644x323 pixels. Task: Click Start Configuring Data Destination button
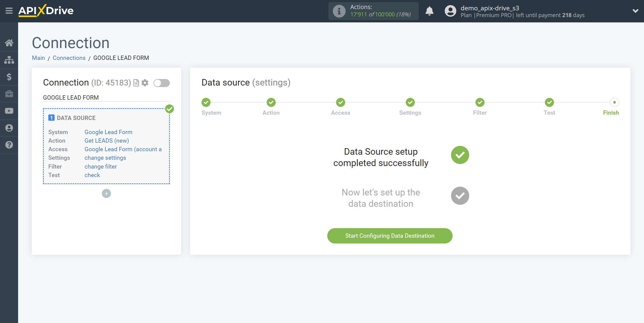coord(389,236)
